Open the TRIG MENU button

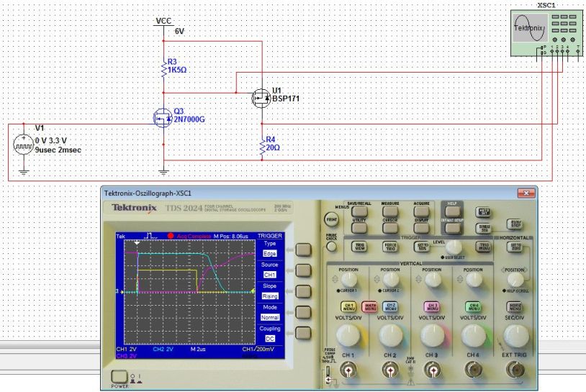point(484,247)
